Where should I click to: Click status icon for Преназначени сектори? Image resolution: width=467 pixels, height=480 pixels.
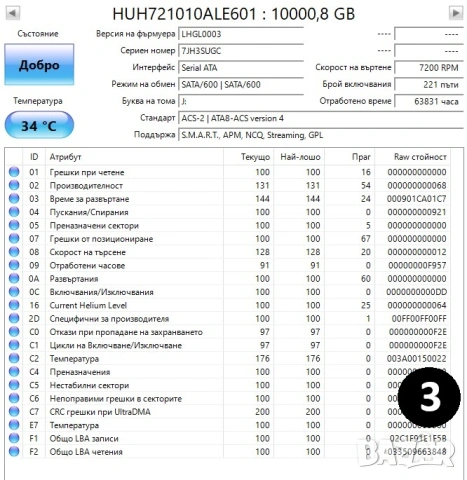[x=14, y=225]
